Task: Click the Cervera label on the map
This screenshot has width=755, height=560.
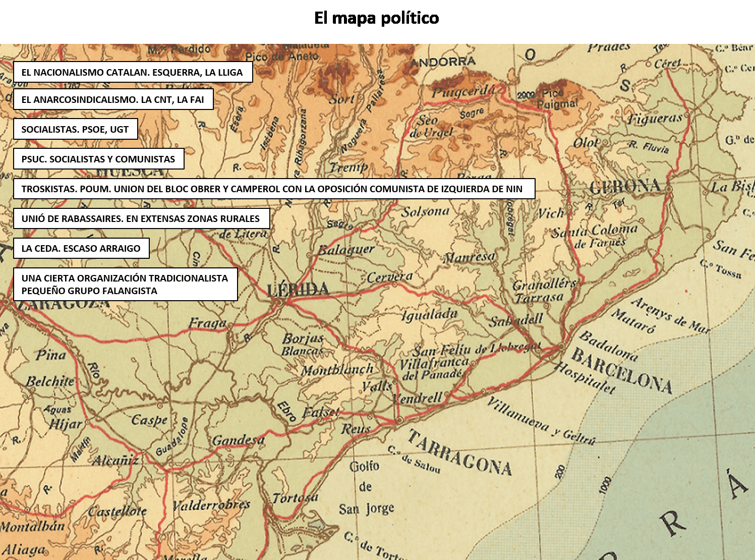Action: click(x=389, y=277)
